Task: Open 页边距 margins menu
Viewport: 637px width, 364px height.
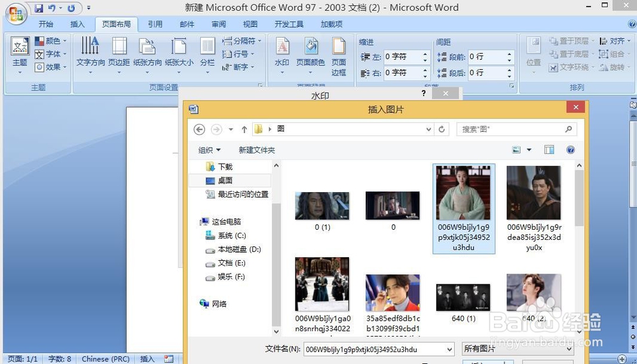Action: click(119, 55)
